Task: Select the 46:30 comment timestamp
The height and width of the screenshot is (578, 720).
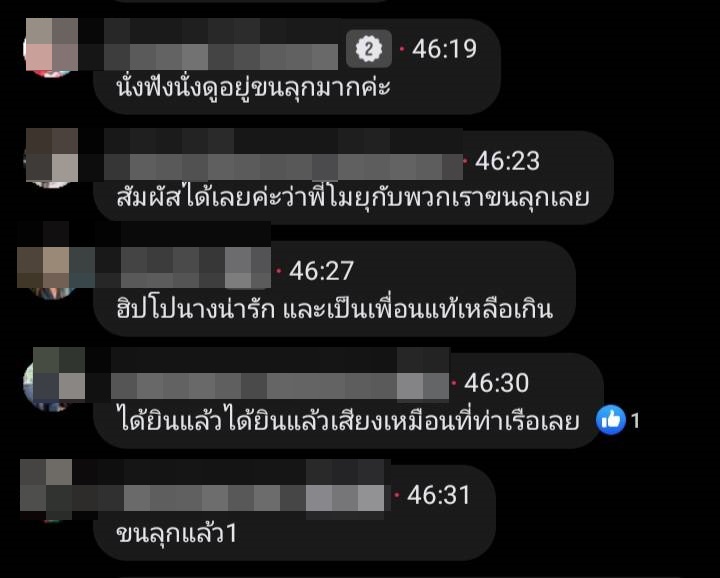Action: [x=496, y=383]
